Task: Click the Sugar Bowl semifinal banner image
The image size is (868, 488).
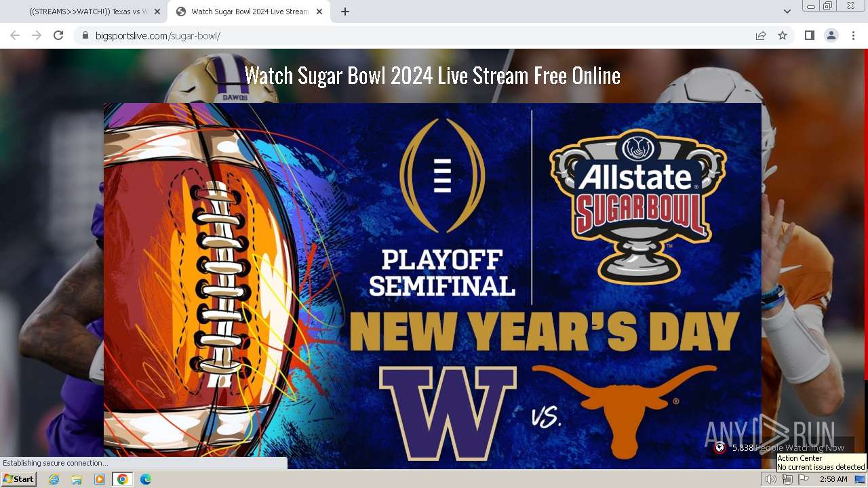Action: point(433,285)
